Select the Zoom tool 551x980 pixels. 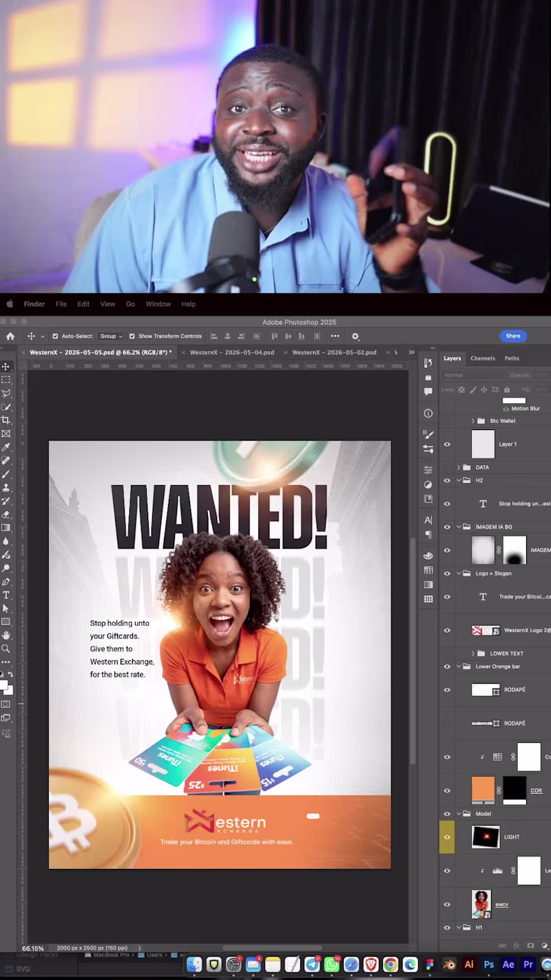pos(6,649)
